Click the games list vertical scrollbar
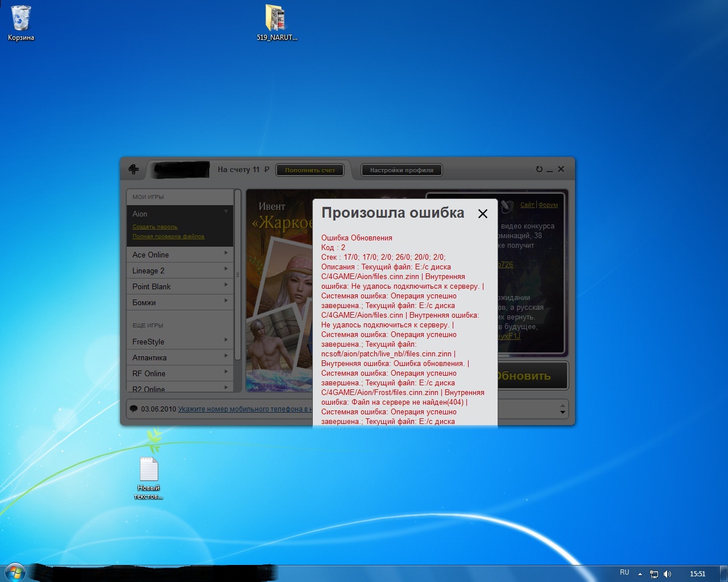 [238, 275]
